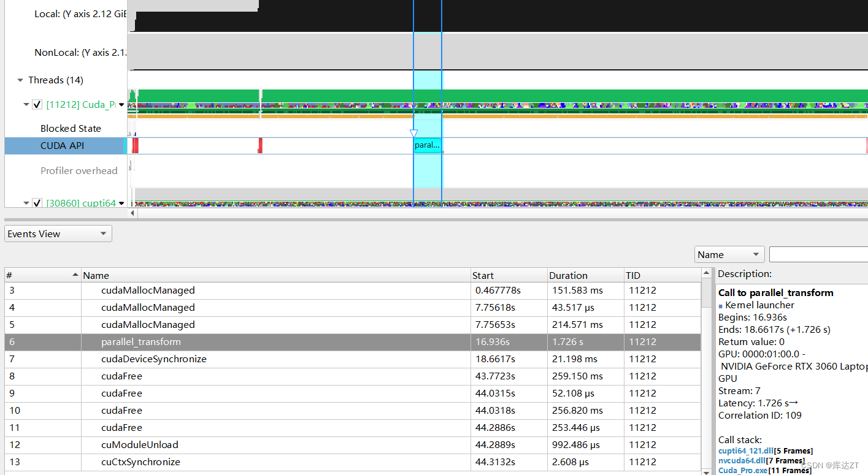Select the cudaDeviceSynchronize event row

353,359
